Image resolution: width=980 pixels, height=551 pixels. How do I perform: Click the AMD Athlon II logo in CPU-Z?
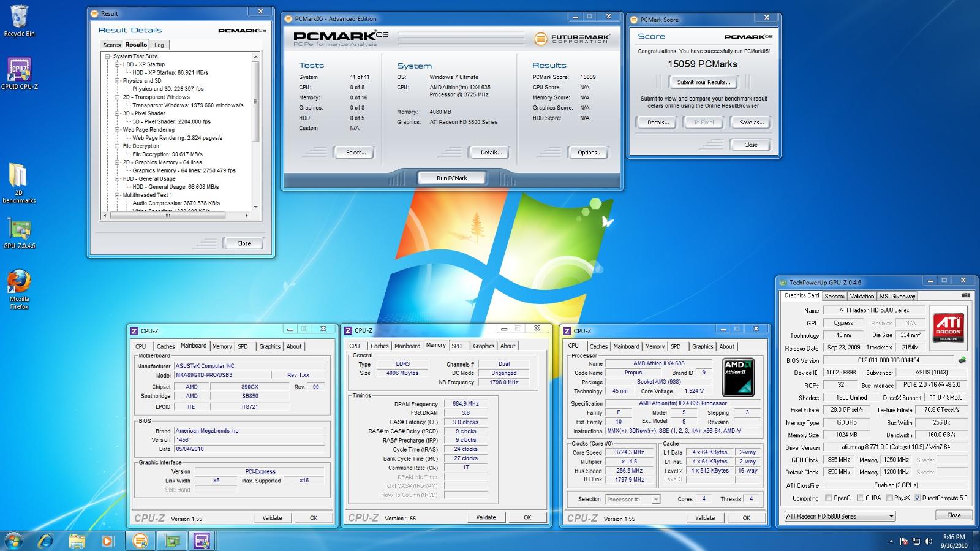[x=738, y=377]
